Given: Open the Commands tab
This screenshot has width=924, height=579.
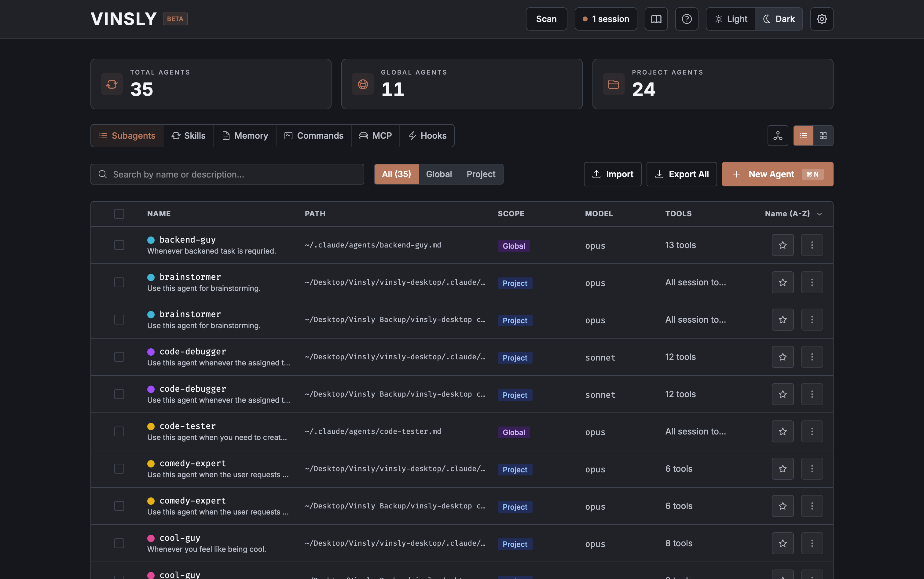Looking at the screenshot, I should pos(313,135).
